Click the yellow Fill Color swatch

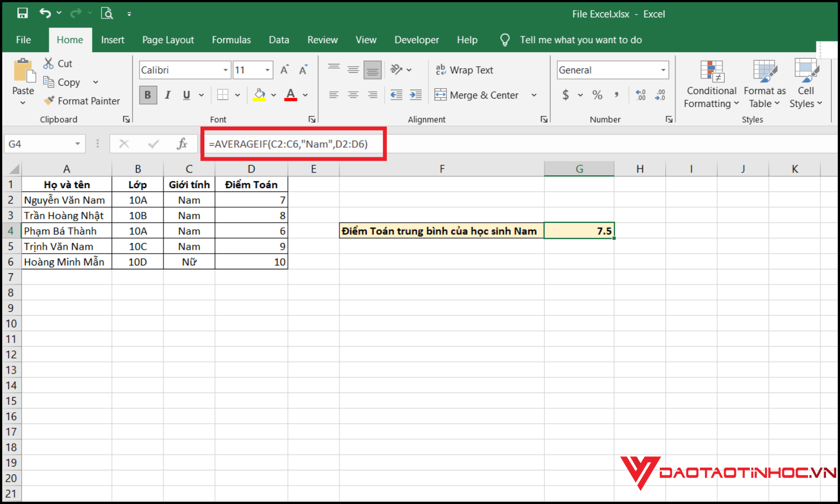pyautogui.click(x=259, y=95)
